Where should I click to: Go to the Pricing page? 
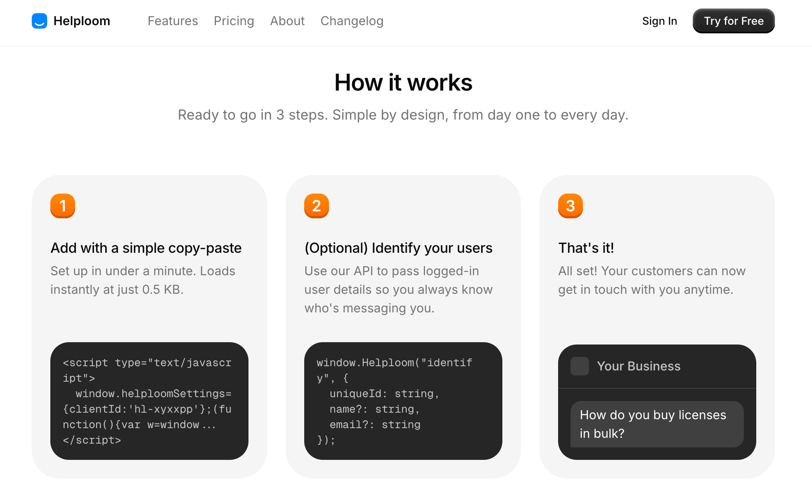click(234, 21)
